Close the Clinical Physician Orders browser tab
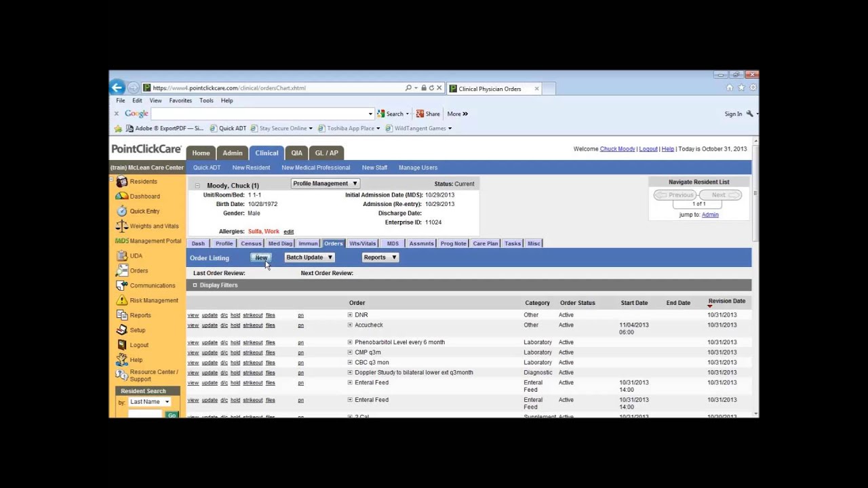The width and height of the screenshot is (868, 488). [x=536, y=89]
